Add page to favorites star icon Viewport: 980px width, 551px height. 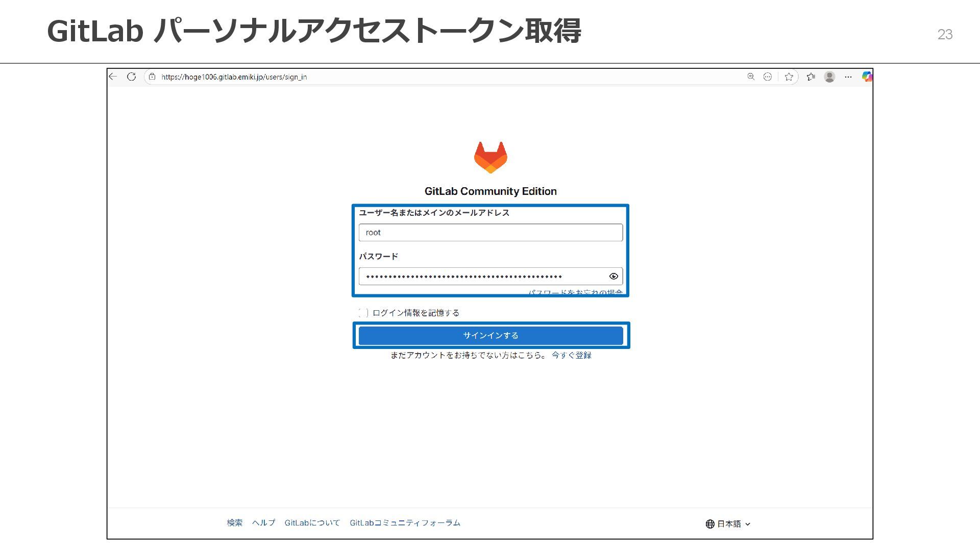click(789, 77)
